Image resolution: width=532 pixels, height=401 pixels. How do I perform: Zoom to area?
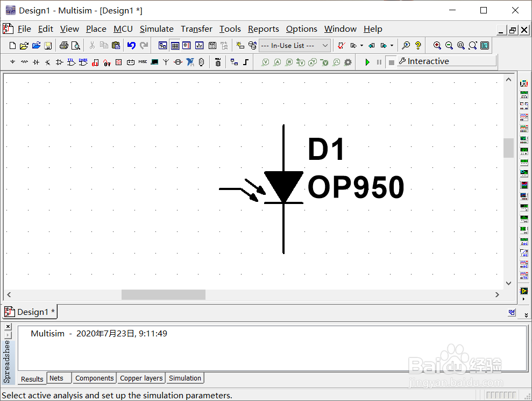[461, 46]
